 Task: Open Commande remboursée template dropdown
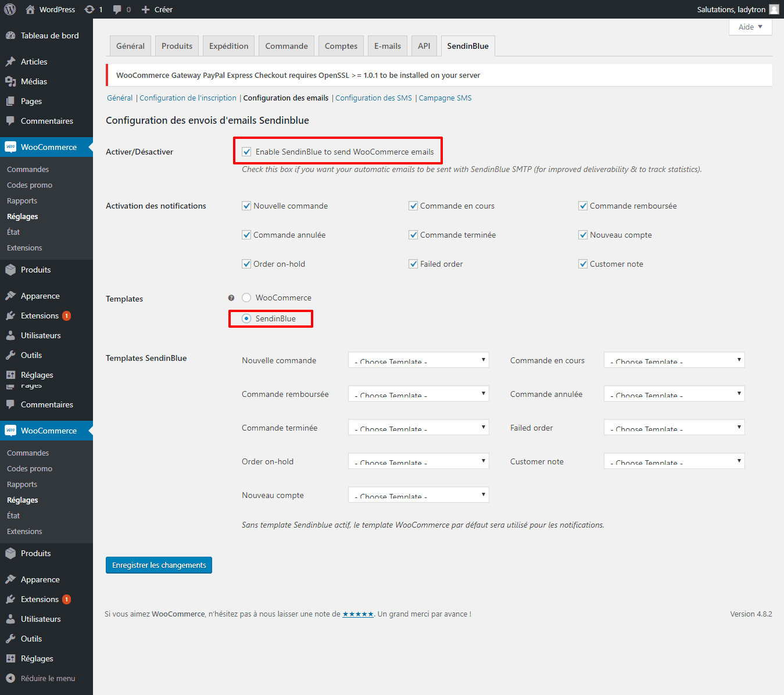418,393
